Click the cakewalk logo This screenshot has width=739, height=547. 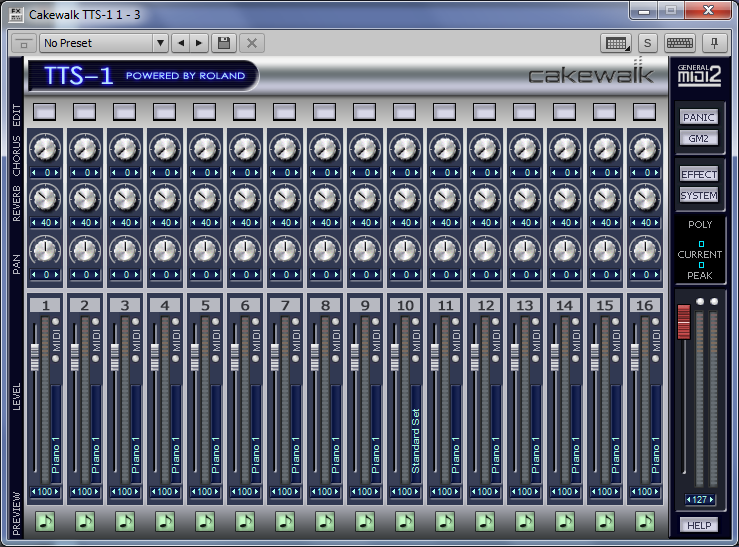(x=591, y=74)
